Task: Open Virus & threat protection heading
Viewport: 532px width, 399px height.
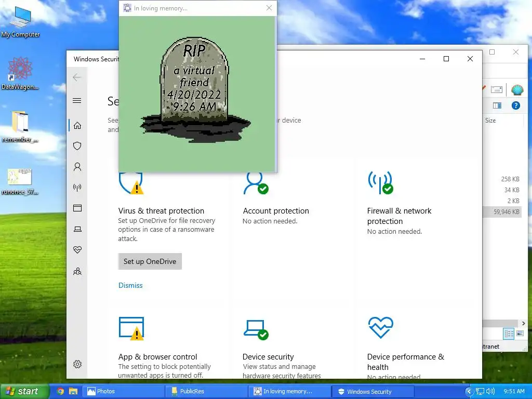Action: coord(161,211)
